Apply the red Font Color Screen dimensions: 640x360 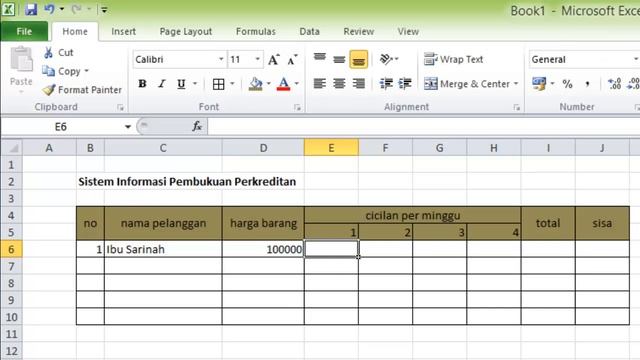pyautogui.click(x=283, y=84)
